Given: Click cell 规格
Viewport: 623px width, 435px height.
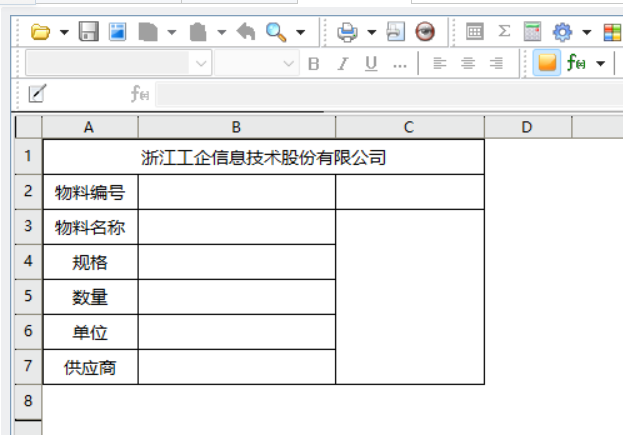Looking at the screenshot, I should click(90, 262).
